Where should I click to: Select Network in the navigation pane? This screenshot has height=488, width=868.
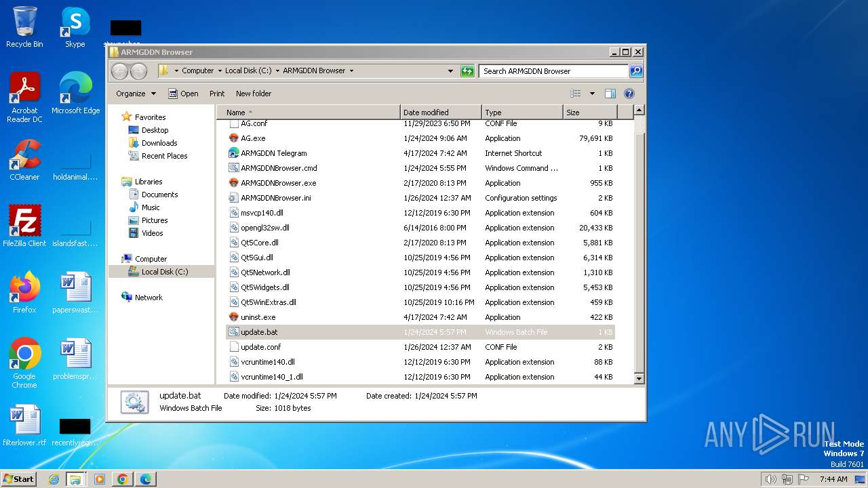tap(149, 298)
